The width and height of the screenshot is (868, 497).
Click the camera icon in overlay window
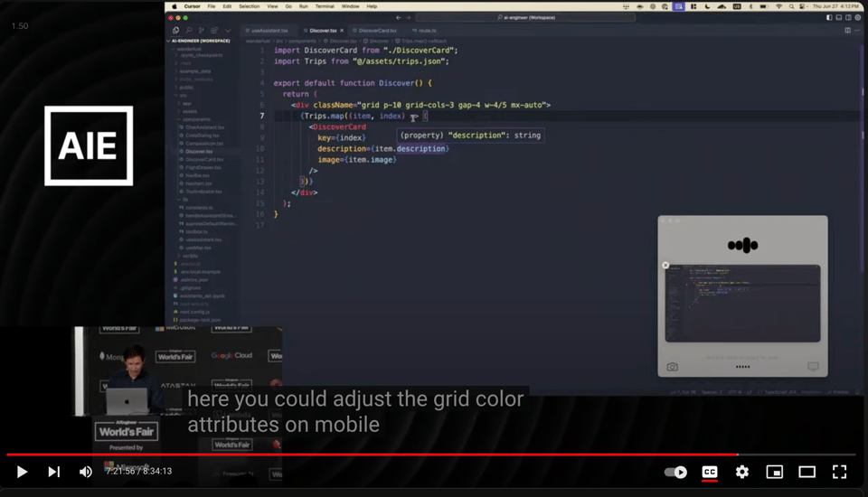pos(672,367)
